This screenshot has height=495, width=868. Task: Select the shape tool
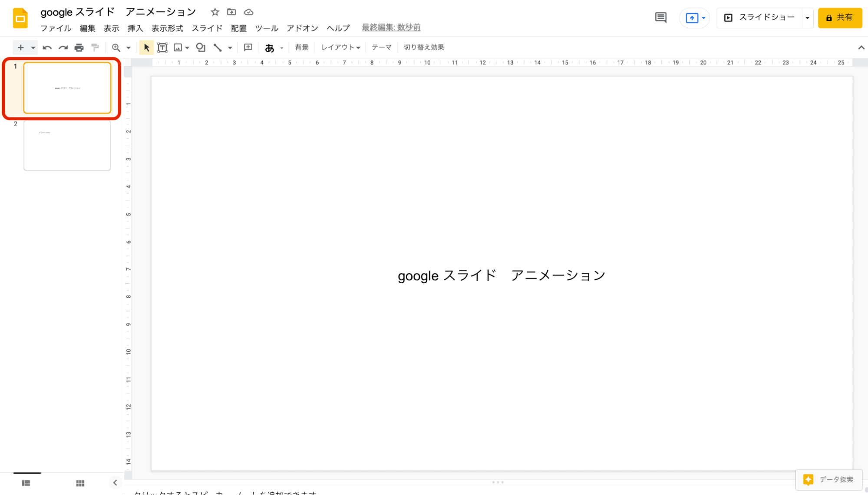coord(201,48)
